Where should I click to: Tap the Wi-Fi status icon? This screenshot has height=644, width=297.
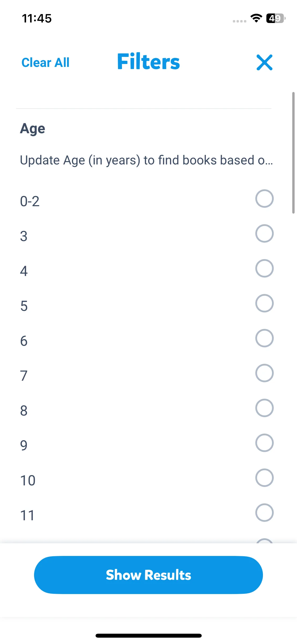[x=256, y=18]
